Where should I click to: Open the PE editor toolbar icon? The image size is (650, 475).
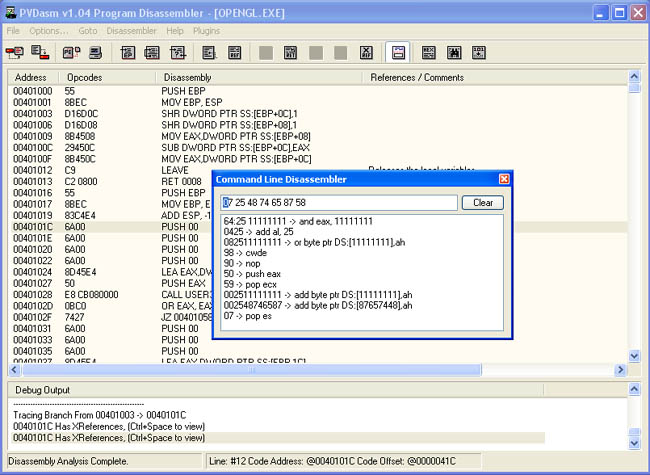pos(71,51)
